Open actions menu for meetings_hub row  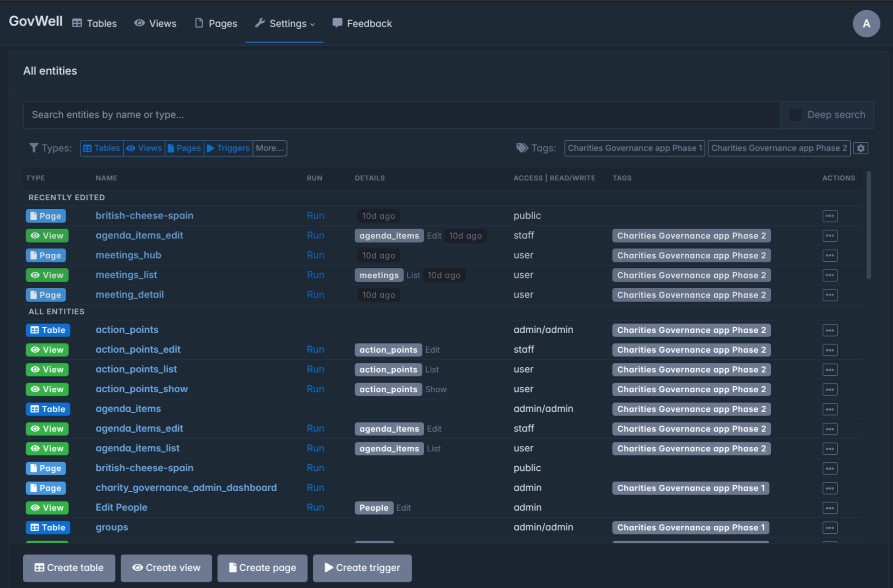pyautogui.click(x=830, y=256)
